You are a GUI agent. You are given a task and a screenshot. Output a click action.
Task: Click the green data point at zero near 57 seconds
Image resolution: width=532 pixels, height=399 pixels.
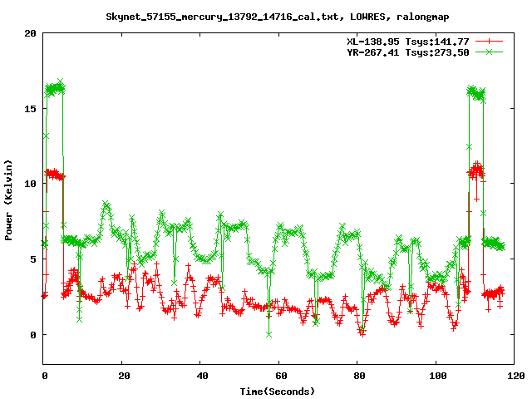click(x=268, y=334)
